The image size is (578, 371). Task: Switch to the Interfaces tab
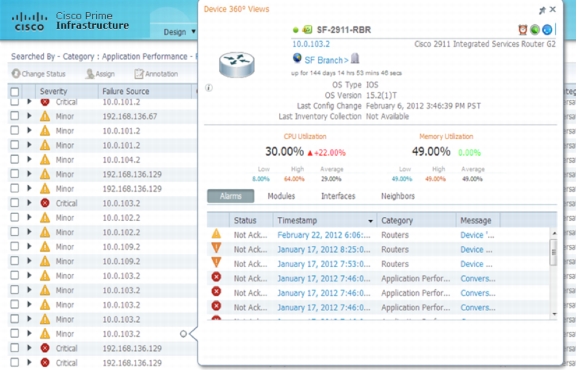[x=338, y=196]
